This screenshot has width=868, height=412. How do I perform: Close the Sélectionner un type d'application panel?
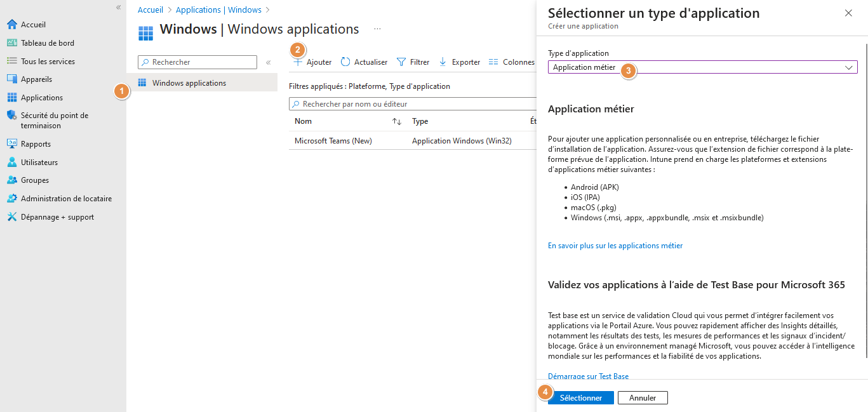(x=848, y=13)
